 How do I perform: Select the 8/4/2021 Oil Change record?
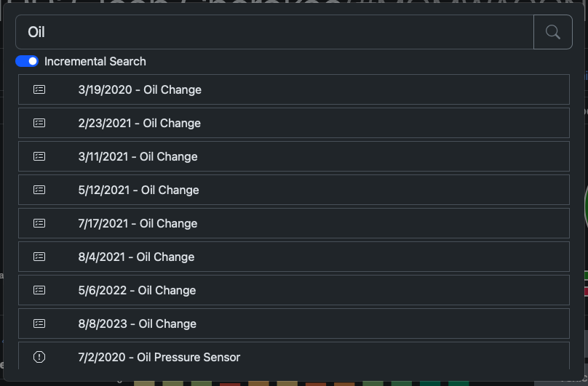point(137,257)
